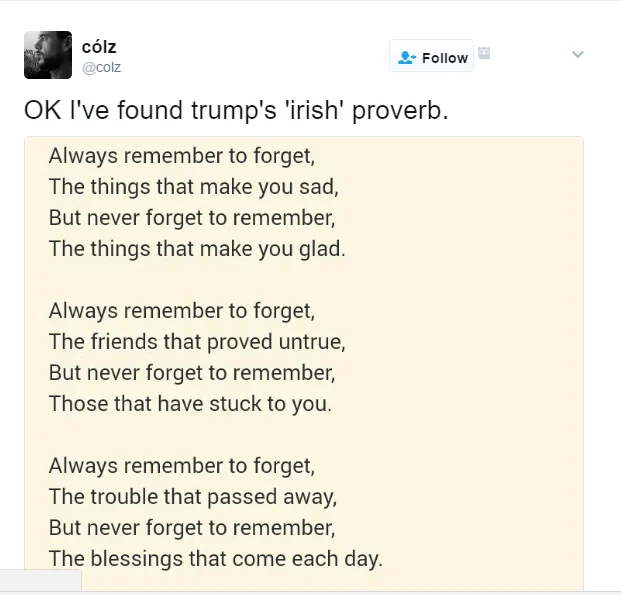Click the tweet text about trump's 'irish' proverb
621x595 pixels.
click(x=236, y=111)
